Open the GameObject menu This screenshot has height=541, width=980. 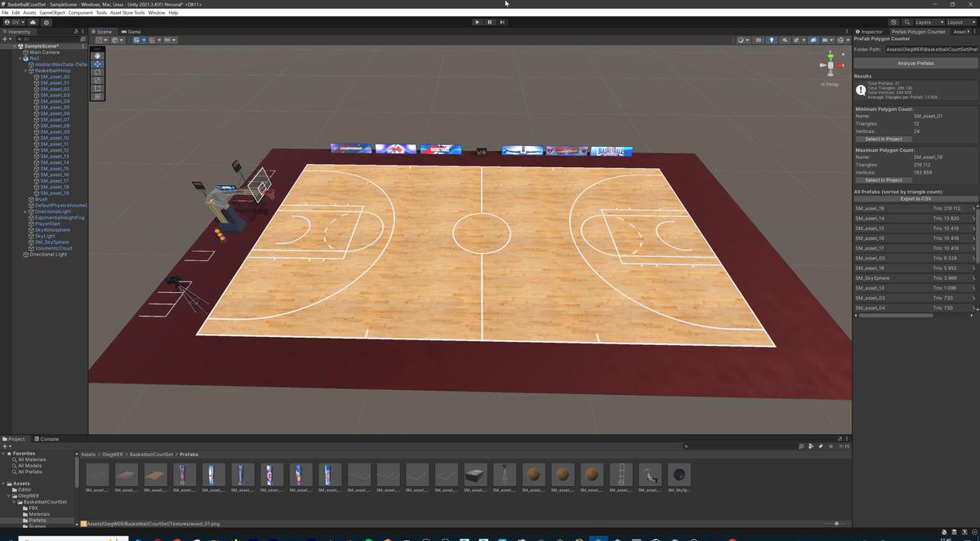click(x=52, y=12)
